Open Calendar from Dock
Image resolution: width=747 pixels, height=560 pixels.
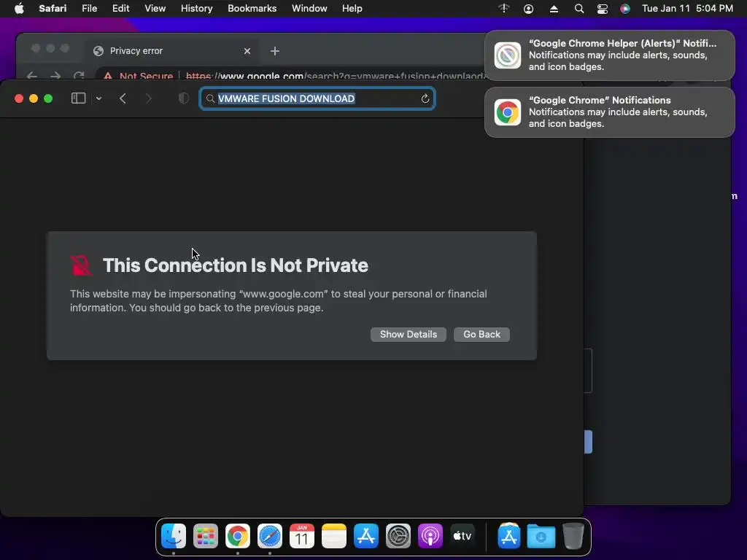pos(301,536)
